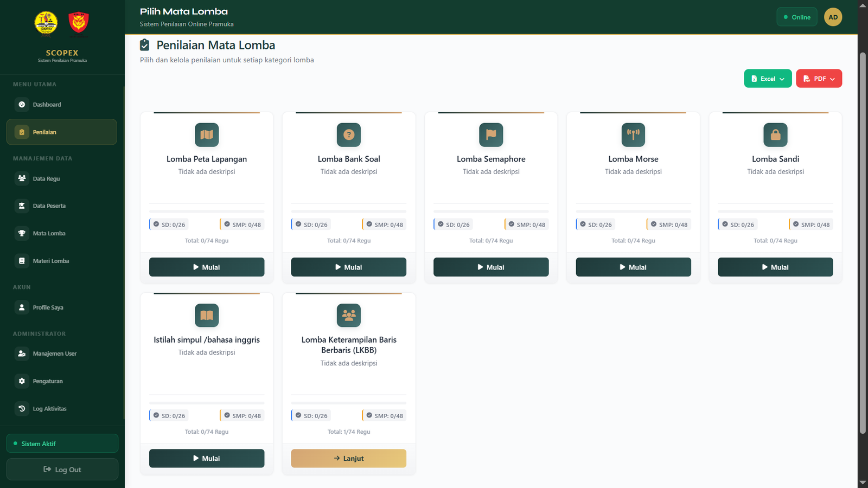Click the Lomba Peta Lapangan progress bar
868x488 pixels.
(207, 211)
